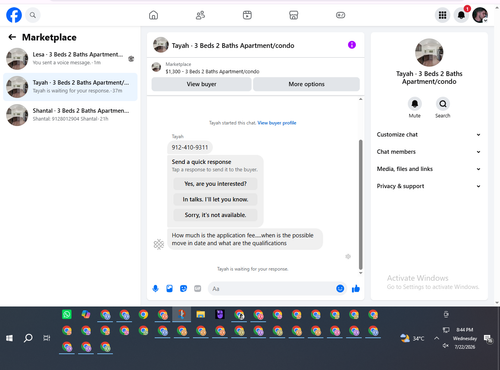Send quick response 'Yes, are you interested?'
The height and width of the screenshot is (370, 500).
pos(215,184)
